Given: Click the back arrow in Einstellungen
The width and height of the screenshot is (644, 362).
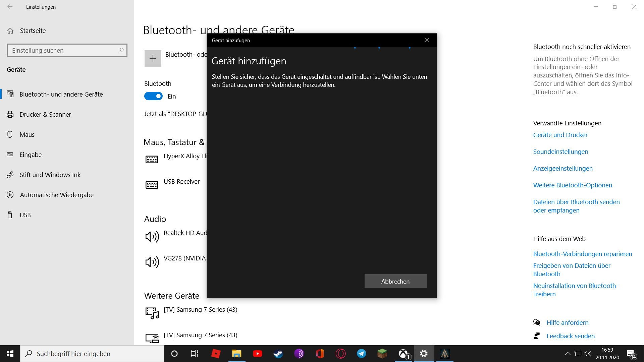Looking at the screenshot, I should coord(10,7).
